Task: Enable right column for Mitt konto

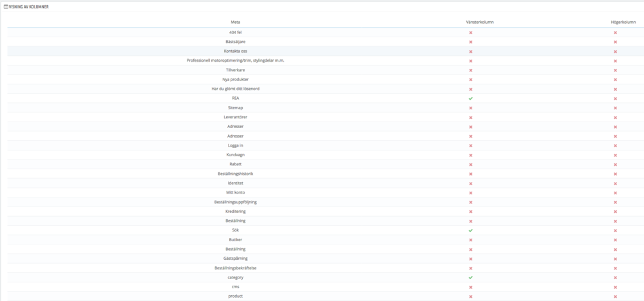Action: [615, 193]
